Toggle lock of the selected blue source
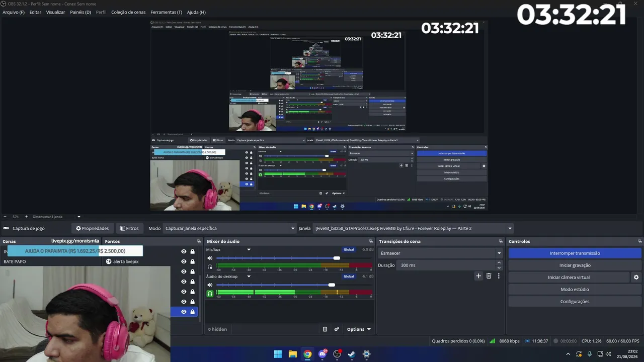 click(x=192, y=312)
